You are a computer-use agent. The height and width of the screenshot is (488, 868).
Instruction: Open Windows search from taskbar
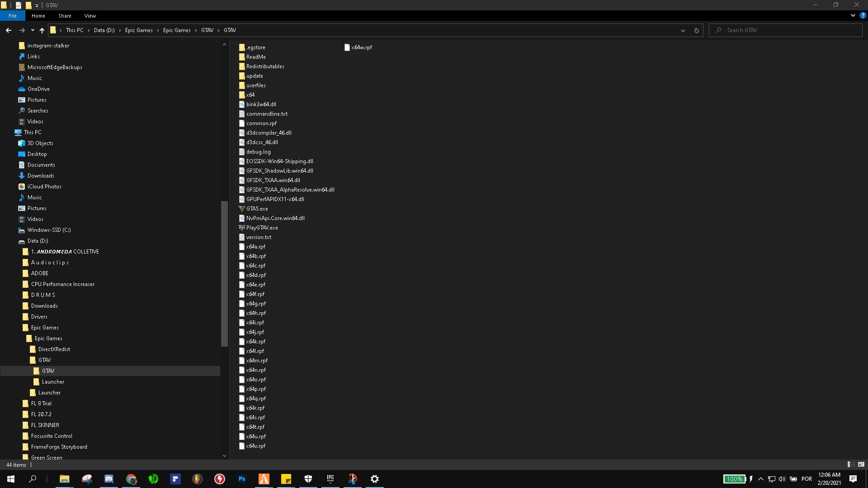coord(33,479)
